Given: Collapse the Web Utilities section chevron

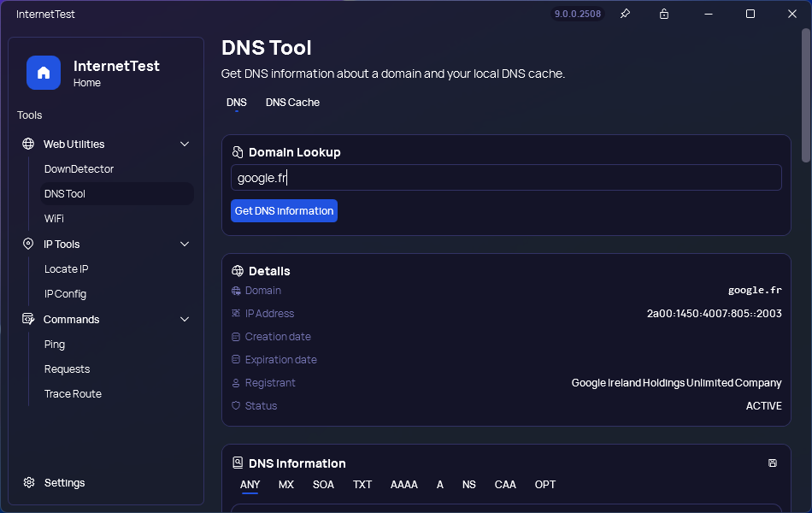Looking at the screenshot, I should (185, 144).
